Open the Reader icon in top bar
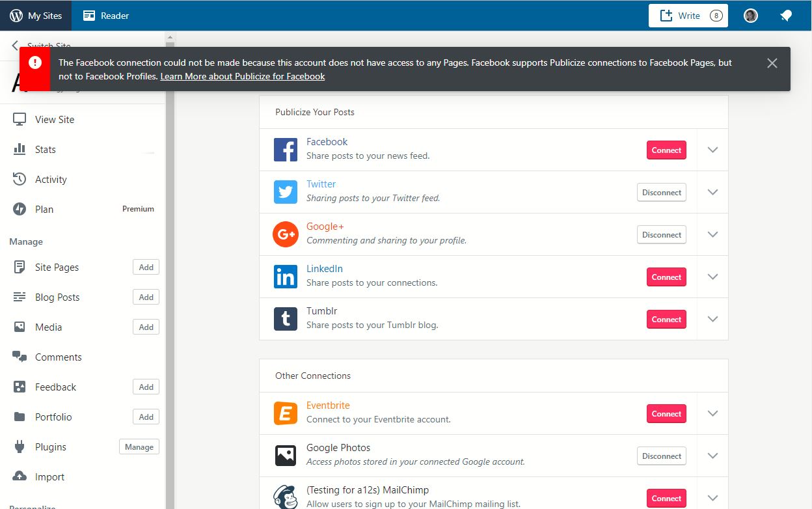This screenshot has width=812, height=509. point(89,16)
